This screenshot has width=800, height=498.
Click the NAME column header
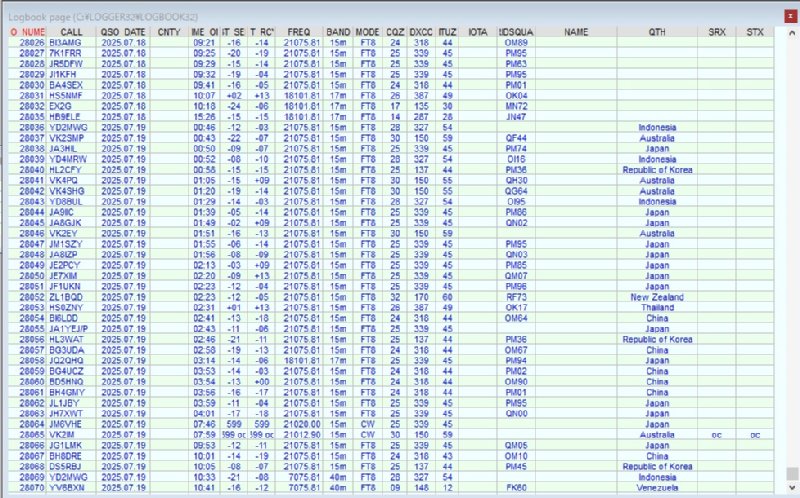(576, 33)
